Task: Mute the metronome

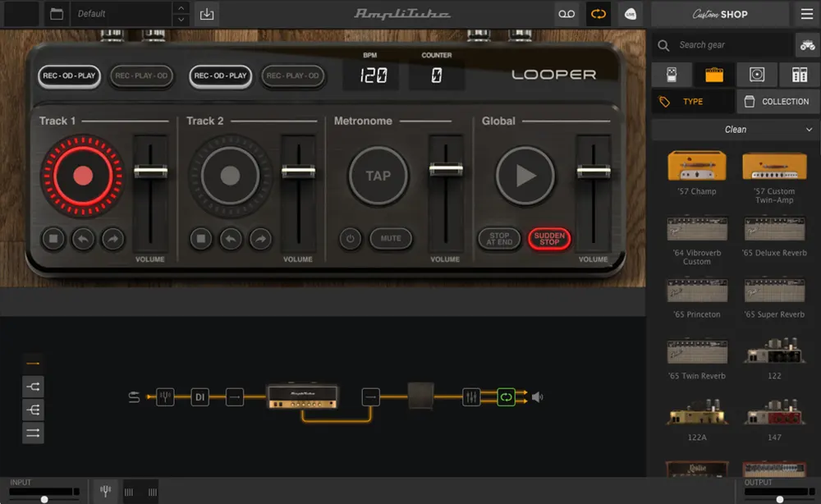Action: point(391,239)
